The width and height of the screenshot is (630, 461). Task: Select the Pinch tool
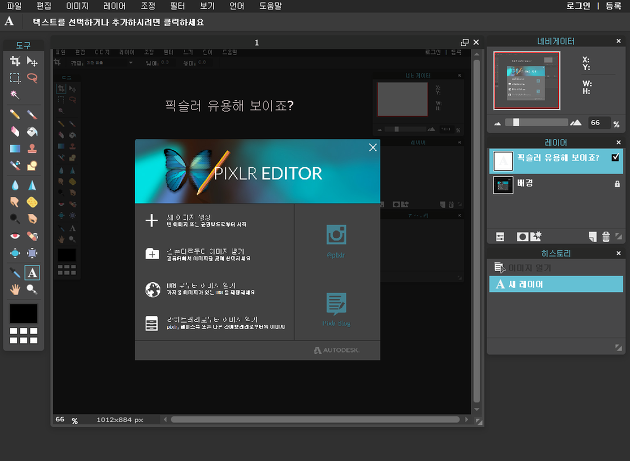coord(32,253)
